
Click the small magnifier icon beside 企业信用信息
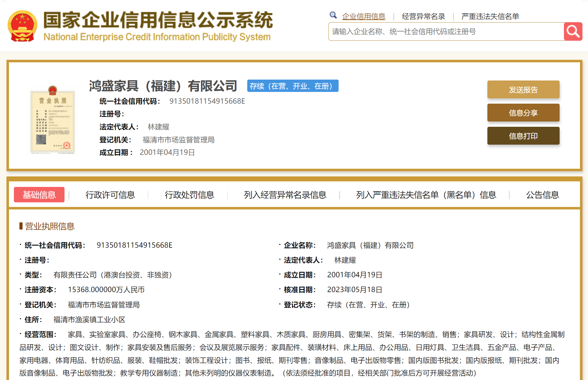(333, 15)
